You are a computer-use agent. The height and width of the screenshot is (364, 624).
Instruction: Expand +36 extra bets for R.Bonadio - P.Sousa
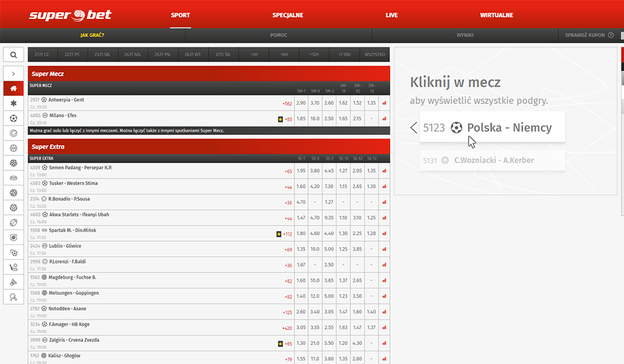[x=288, y=203]
